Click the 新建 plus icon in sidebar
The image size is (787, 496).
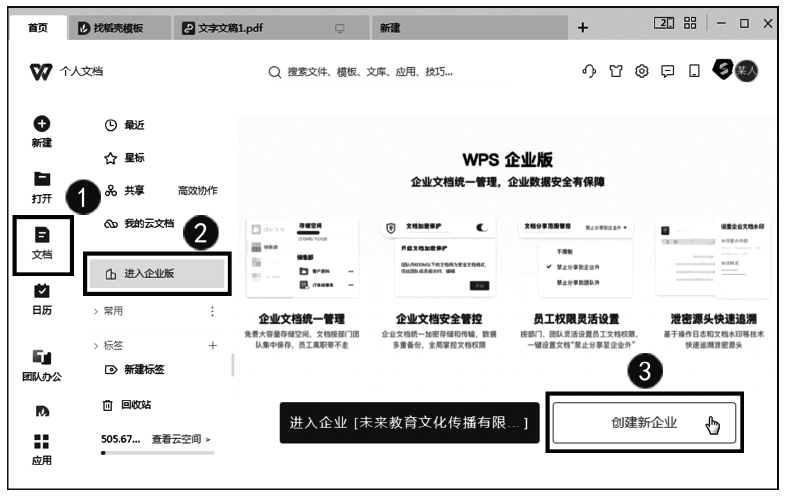[42, 125]
